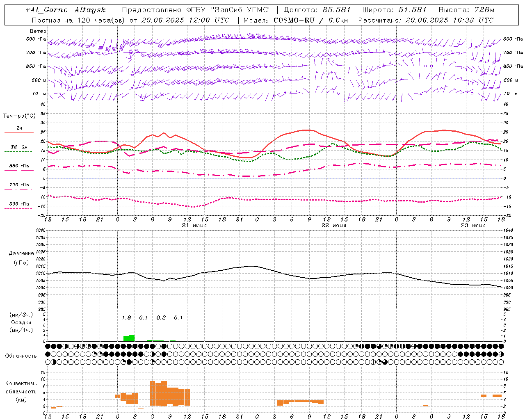Screen dimensions: 525x420
Task: Click the (км) unit label under convective cloudiness
Action: pyautogui.click(x=21, y=399)
